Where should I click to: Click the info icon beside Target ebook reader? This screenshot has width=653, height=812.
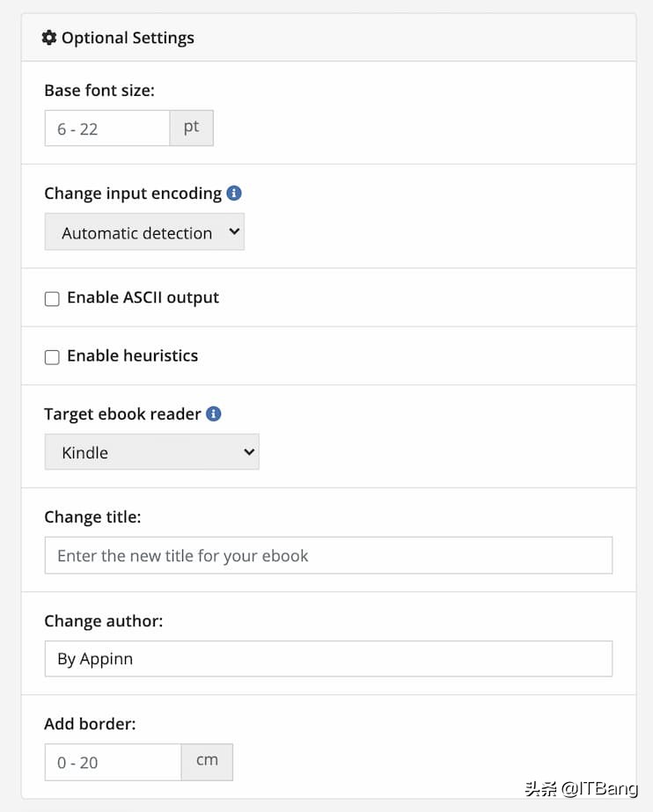[214, 413]
